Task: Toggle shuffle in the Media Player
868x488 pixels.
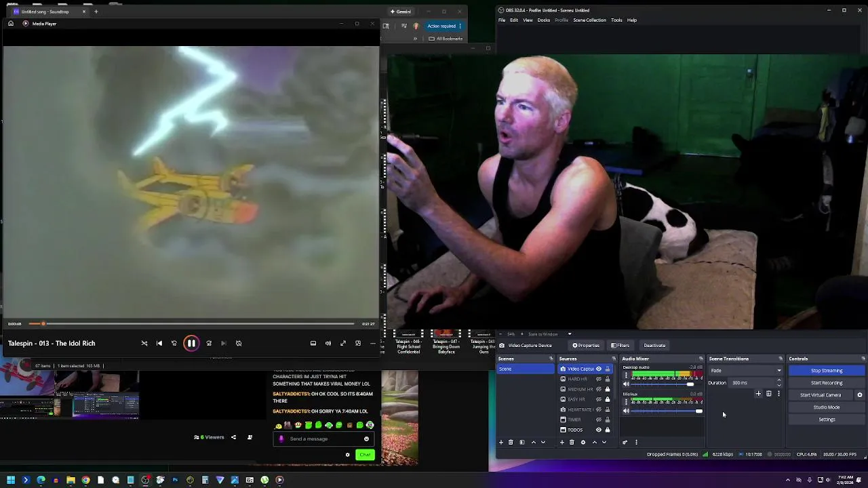Action: (144, 343)
